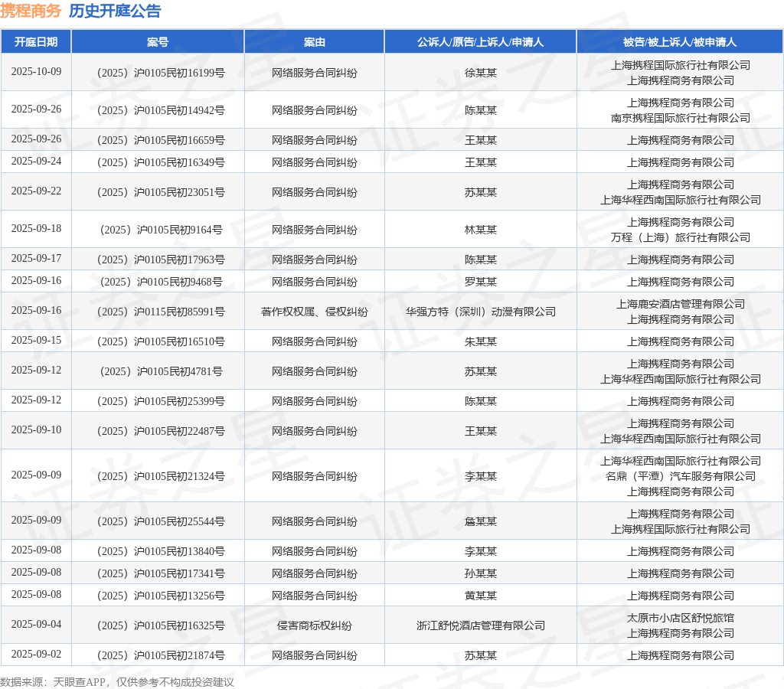Viewport: 784px width, 689px height.
Task: Click plaintiff 林某某
Action: coord(481,230)
